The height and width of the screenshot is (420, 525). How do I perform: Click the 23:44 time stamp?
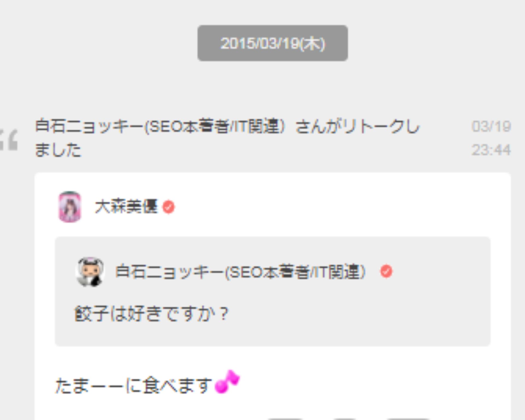click(491, 150)
